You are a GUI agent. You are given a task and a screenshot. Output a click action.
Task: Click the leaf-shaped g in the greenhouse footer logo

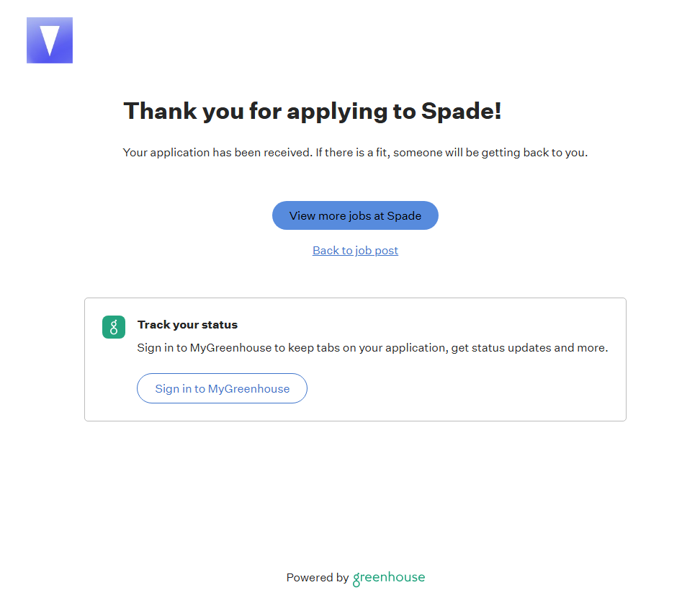pyautogui.click(x=356, y=579)
